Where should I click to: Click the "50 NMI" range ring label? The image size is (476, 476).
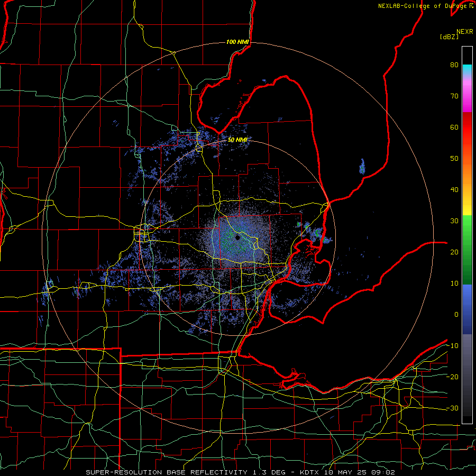coord(237,140)
